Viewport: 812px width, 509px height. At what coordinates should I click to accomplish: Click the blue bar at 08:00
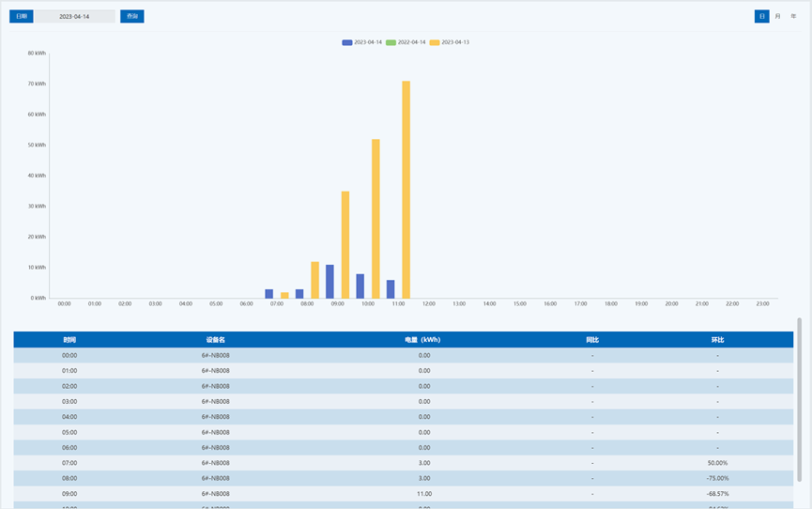click(299, 294)
